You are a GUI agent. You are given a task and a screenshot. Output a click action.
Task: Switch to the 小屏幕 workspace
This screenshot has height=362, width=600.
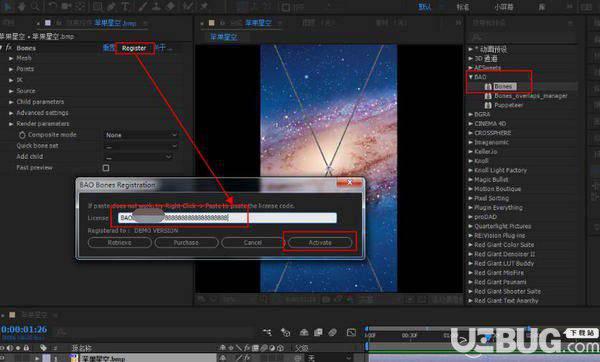pyautogui.click(x=504, y=7)
